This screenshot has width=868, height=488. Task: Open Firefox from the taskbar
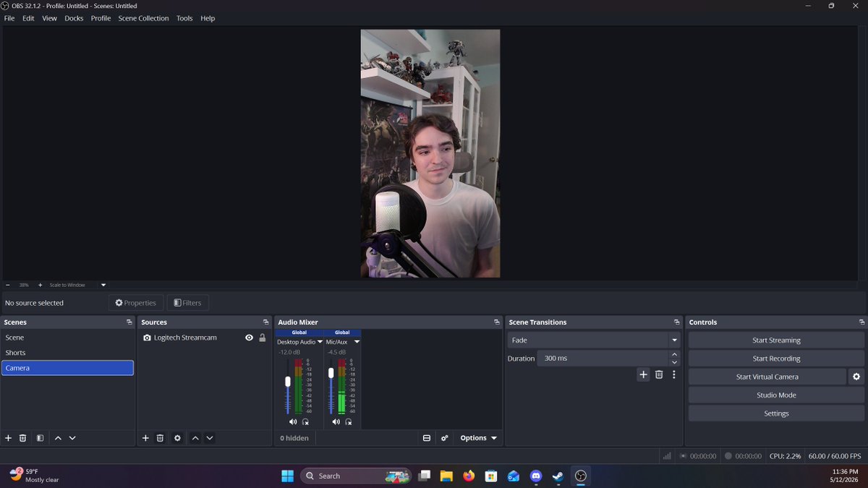click(x=469, y=476)
